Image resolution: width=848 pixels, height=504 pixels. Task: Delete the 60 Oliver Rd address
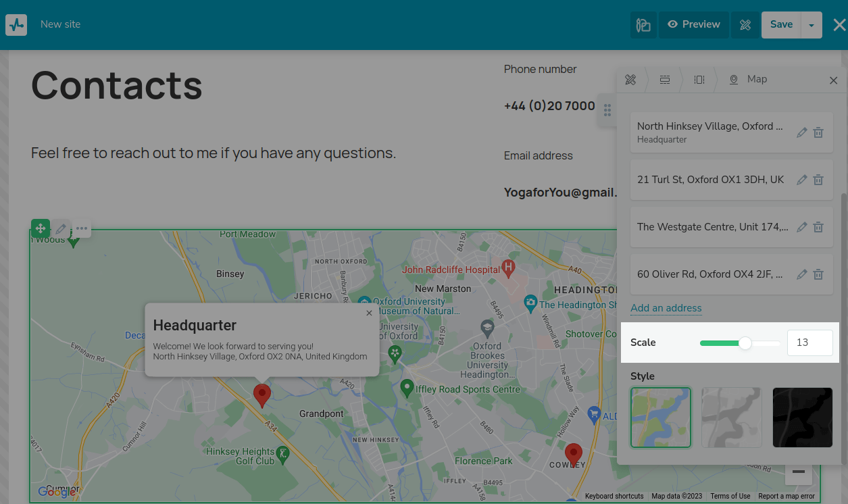point(818,274)
